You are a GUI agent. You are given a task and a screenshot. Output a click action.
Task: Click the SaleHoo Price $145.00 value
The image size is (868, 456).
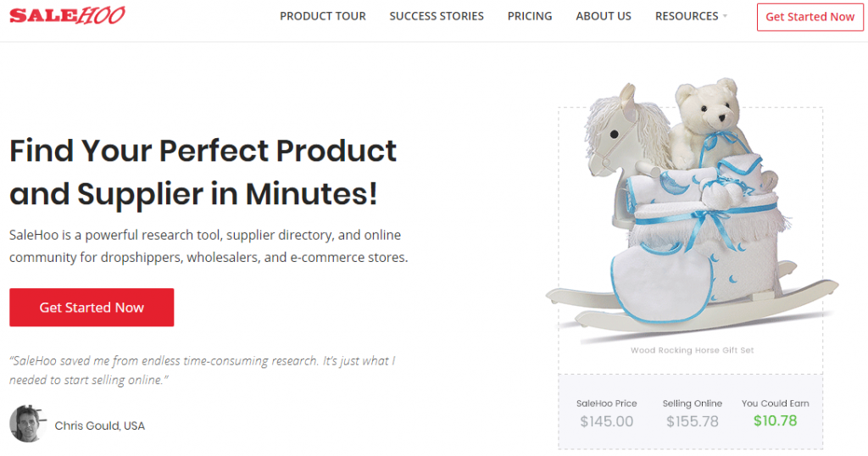click(x=606, y=421)
